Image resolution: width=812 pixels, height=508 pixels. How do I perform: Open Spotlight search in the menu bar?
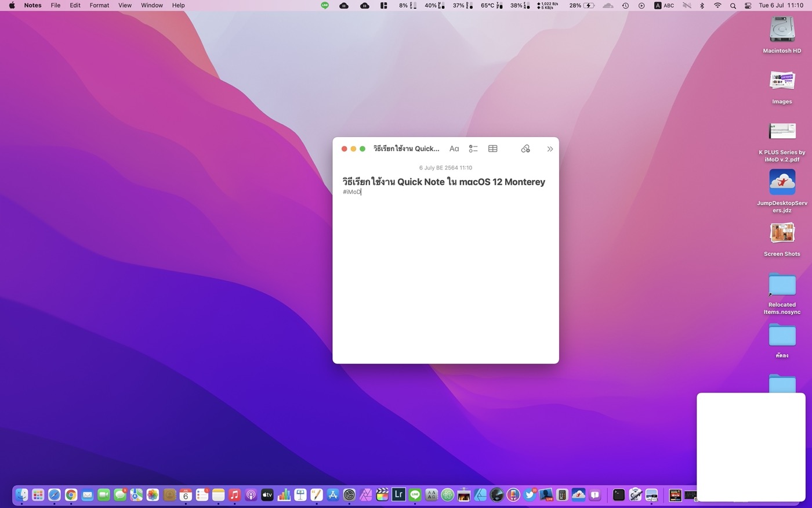coord(733,5)
